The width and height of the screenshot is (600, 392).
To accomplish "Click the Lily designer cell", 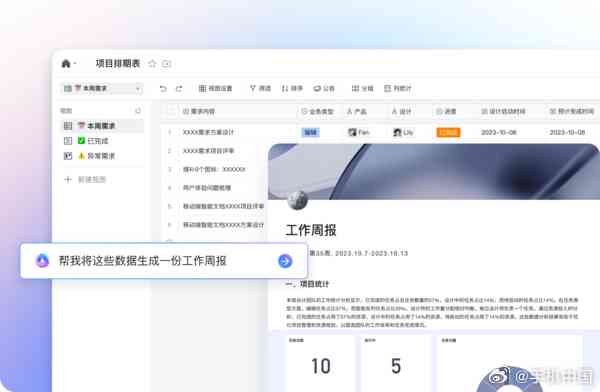I will coord(403,132).
